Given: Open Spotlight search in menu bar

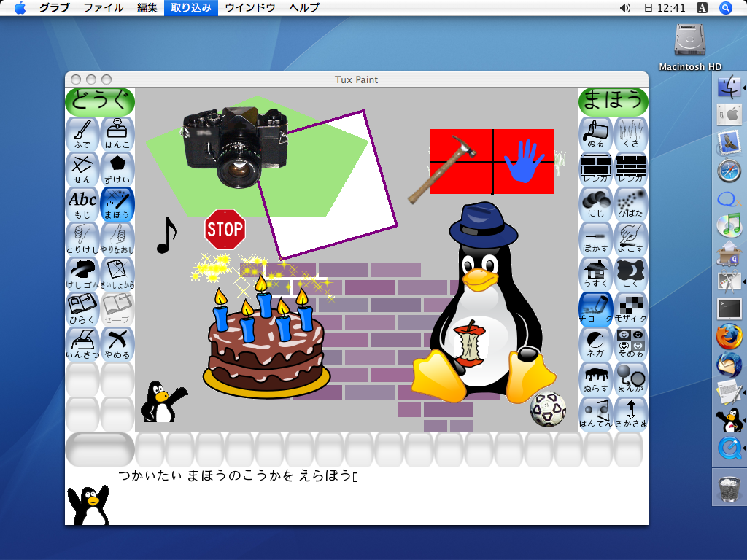Looking at the screenshot, I should point(726,7).
